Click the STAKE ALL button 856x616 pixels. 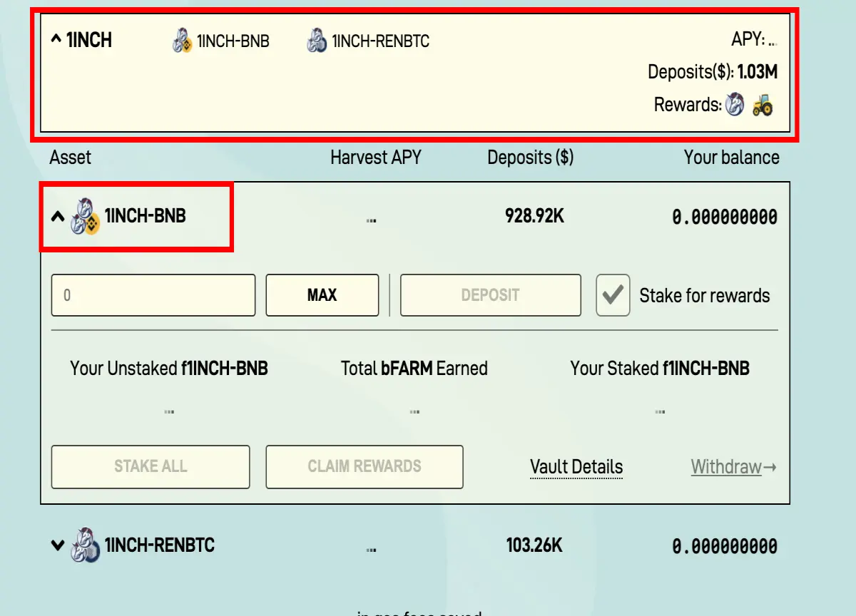[x=151, y=467]
